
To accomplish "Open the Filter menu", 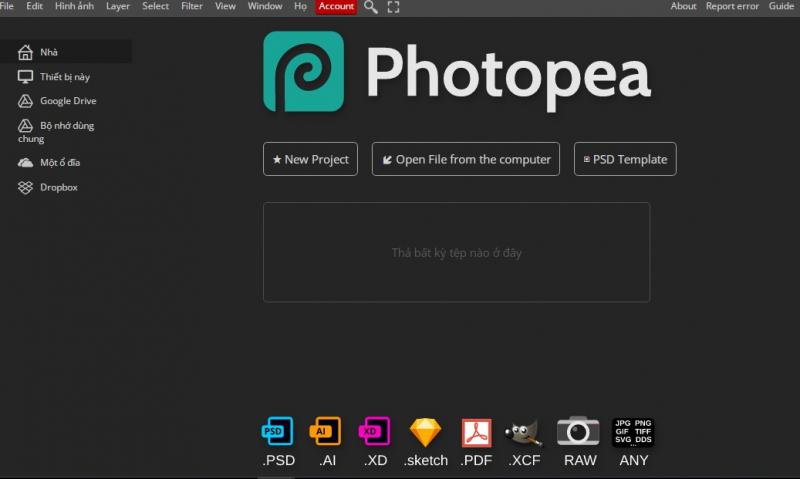I will pyautogui.click(x=192, y=6).
